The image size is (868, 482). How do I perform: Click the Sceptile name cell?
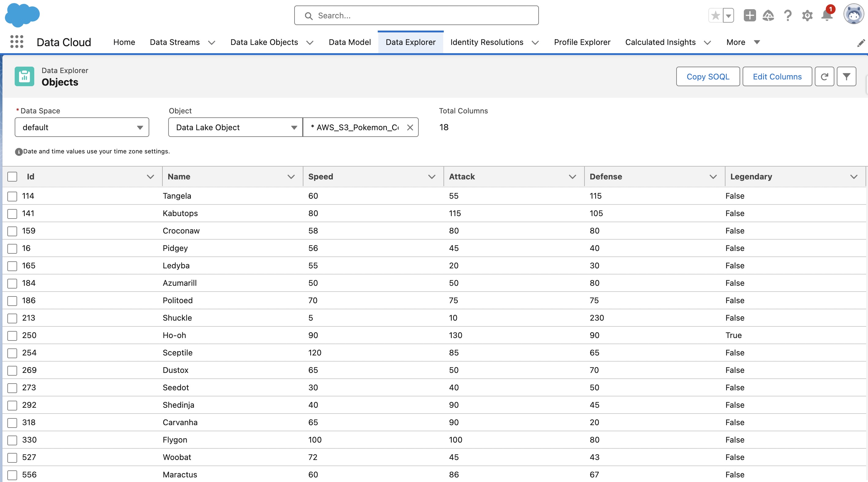coord(178,353)
